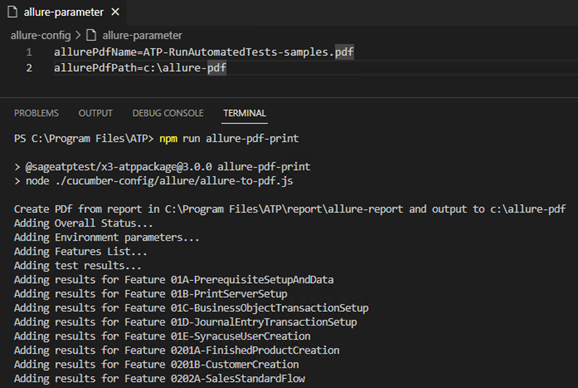
Task: Click the Adding Environment parameters... line
Action: pyautogui.click(x=107, y=237)
